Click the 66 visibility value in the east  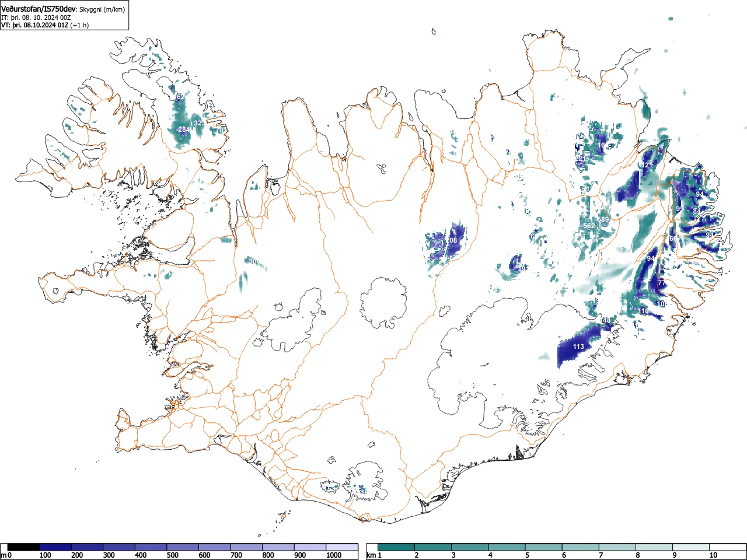click(x=672, y=239)
